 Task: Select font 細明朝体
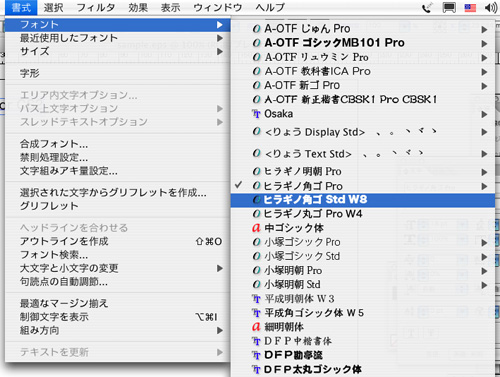pos(363,327)
